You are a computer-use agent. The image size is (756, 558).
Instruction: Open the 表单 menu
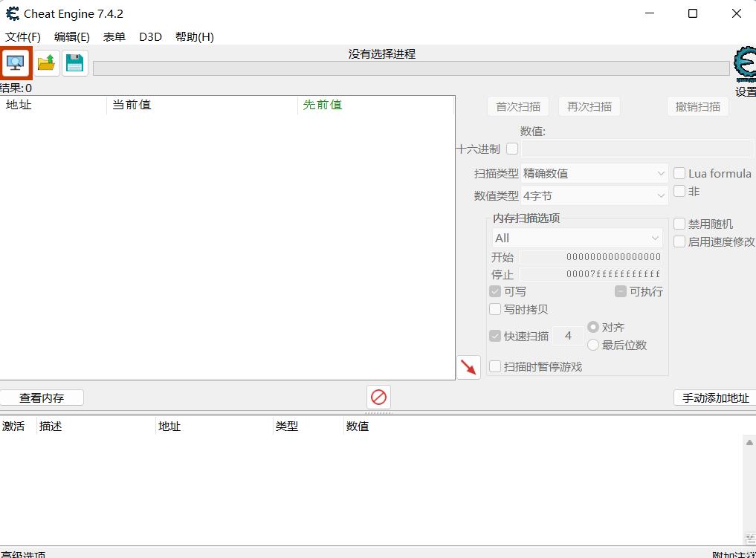coord(114,37)
